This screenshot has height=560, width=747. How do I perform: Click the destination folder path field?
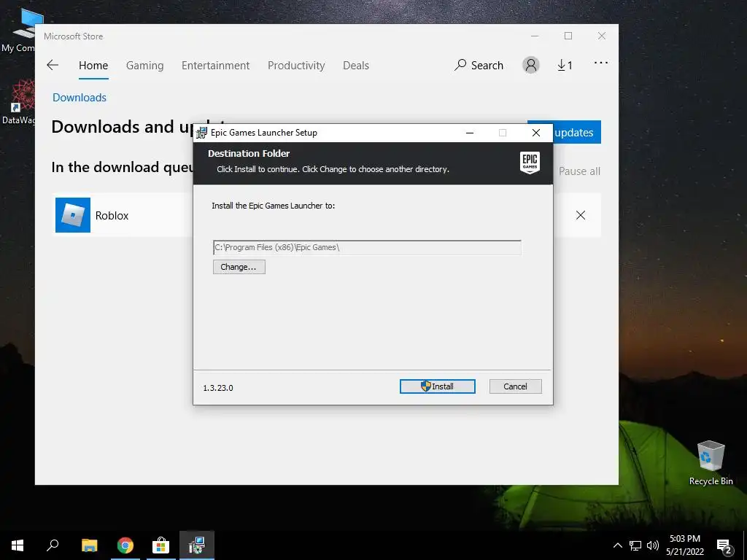click(367, 247)
